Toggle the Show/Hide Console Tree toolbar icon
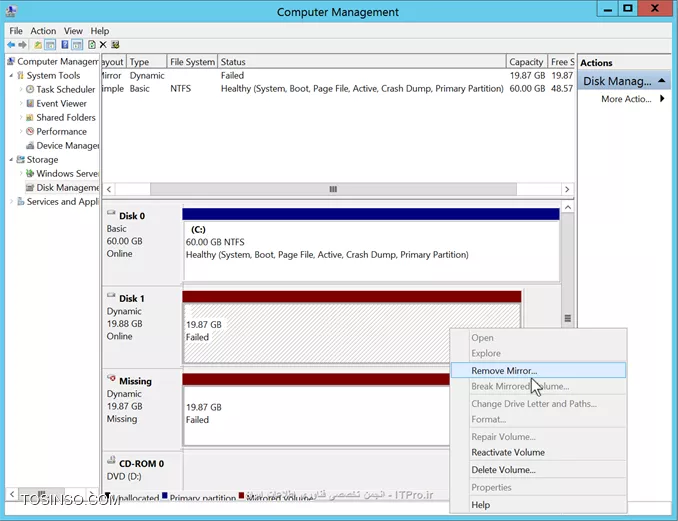Image resolution: width=678 pixels, height=521 pixels. pyautogui.click(x=50, y=45)
